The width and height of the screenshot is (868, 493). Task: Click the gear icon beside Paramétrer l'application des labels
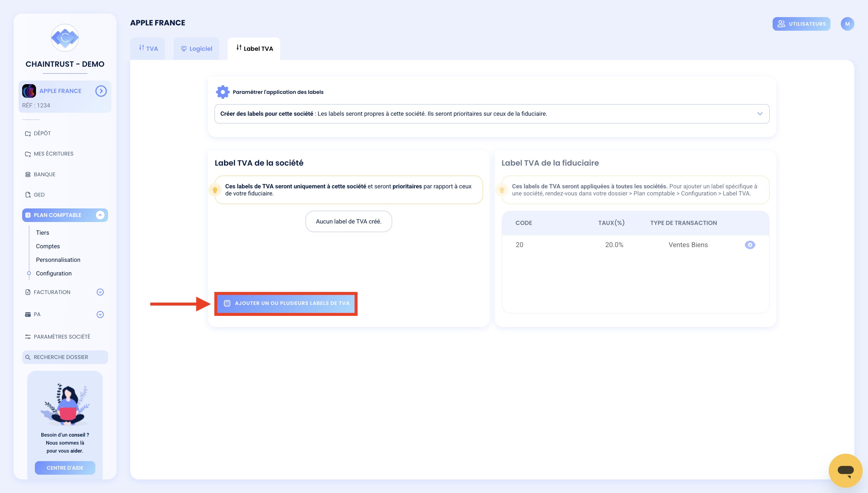coord(223,92)
